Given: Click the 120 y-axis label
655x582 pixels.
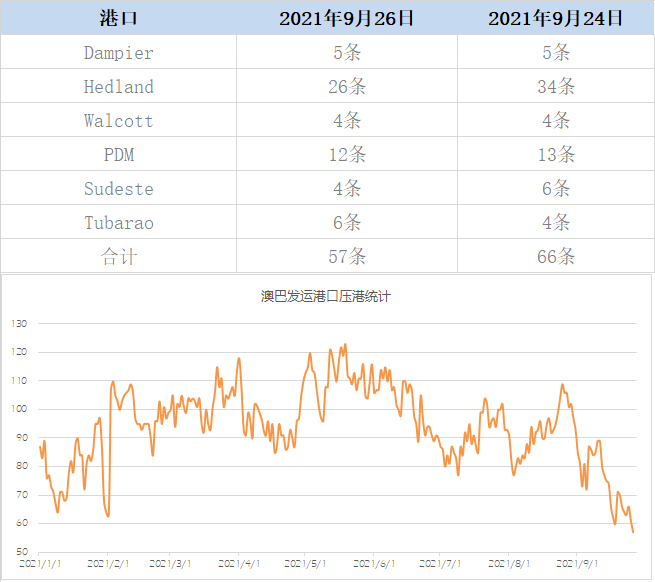Looking at the screenshot, I should (19, 352).
